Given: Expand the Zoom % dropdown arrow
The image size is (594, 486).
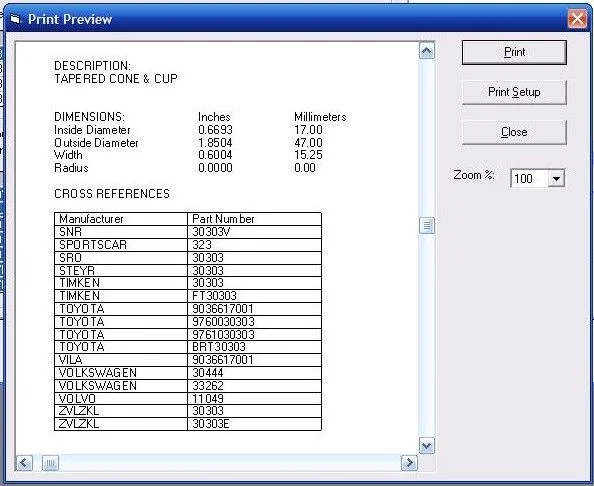Looking at the screenshot, I should pyautogui.click(x=556, y=178).
